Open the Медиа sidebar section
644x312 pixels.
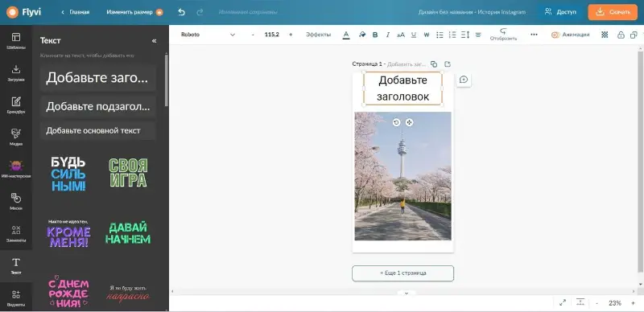pyautogui.click(x=16, y=138)
